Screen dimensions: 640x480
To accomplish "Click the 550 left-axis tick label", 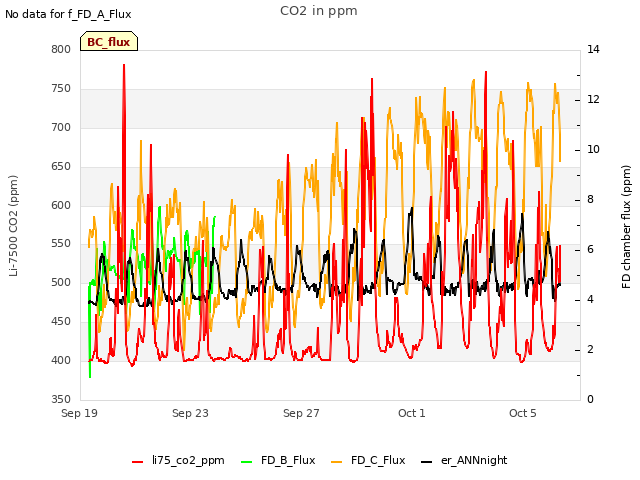I will coord(61,244).
